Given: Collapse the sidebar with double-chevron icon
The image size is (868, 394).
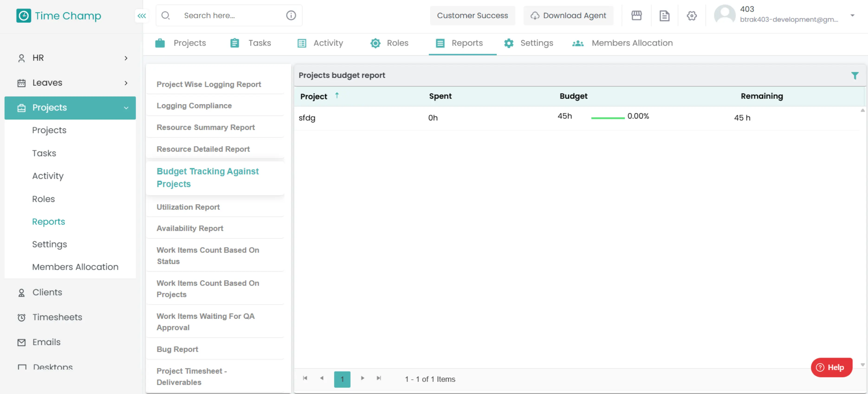Looking at the screenshot, I should [x=142, y=16].
